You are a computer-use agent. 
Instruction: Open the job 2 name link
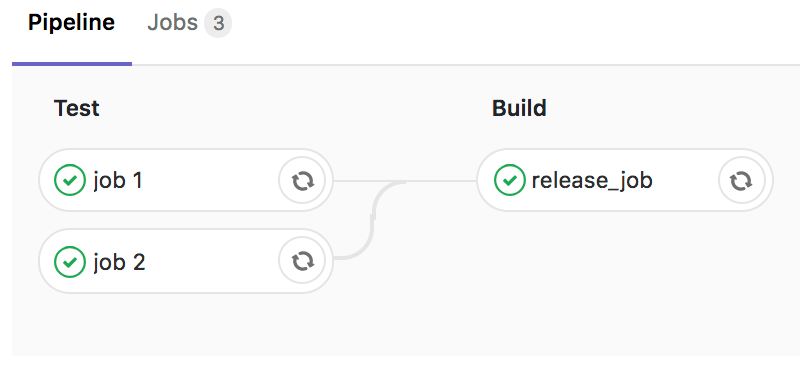coord(119,262)
